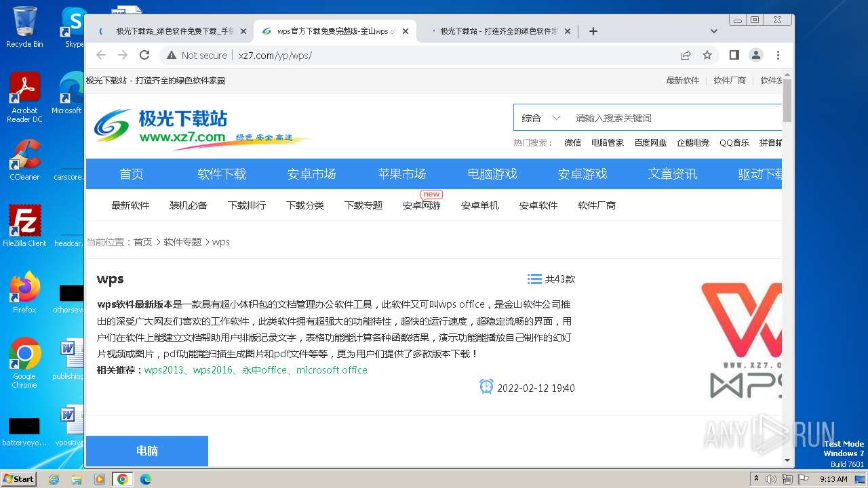Viewport: 868px width, 488px height.
Task: Select 安卓单机 in the sub navigation
Action: [480, 205]
